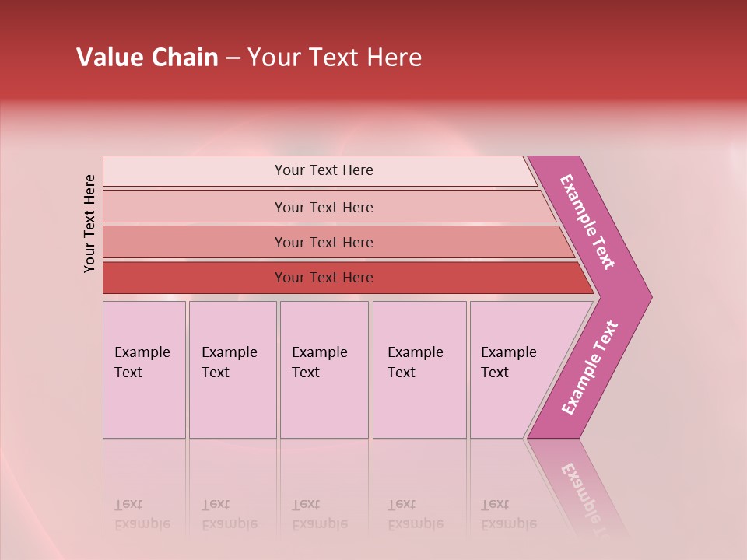Click the reflected chevron text at the slide bottom
This screenshot has width=747, height=560.
589,496
